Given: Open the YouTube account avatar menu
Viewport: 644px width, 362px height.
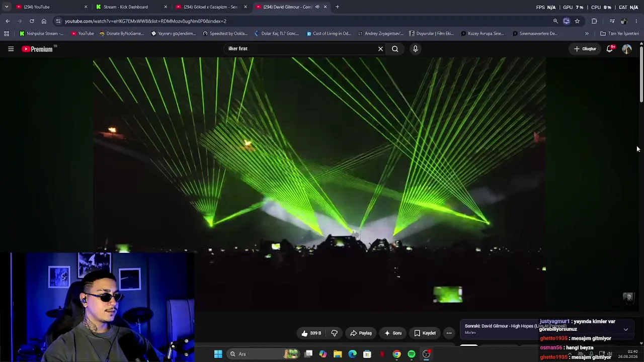Looking at the screenshot, I should click(627, 49).
